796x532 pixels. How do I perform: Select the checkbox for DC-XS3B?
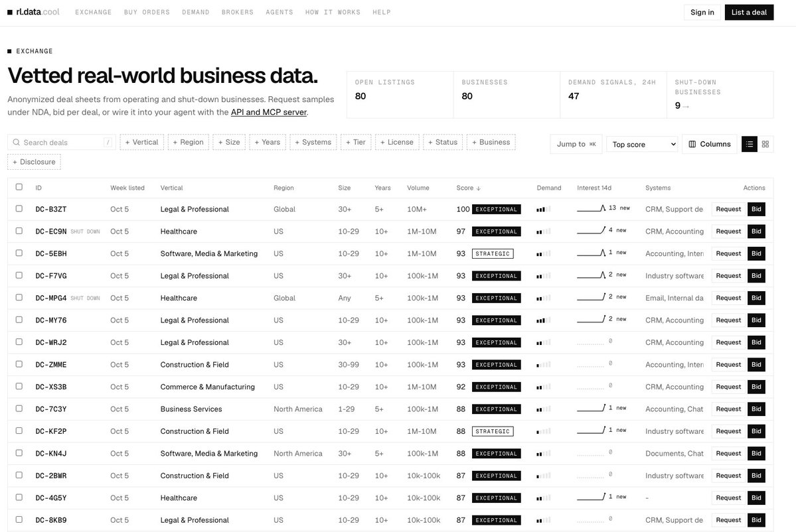pyautogui.click(x=19, y=386)
